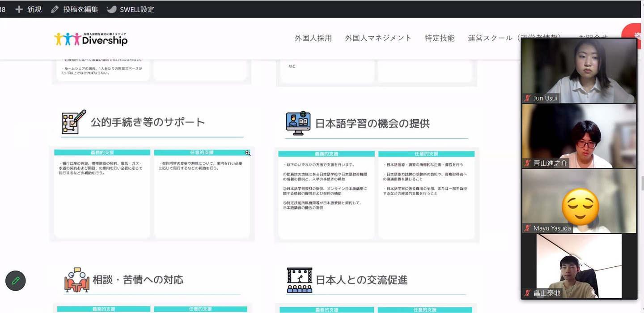Click 義務的支援 header under 日本語学習の機会の提供
Screen dimensions: 644x313
tap(326, 154)
